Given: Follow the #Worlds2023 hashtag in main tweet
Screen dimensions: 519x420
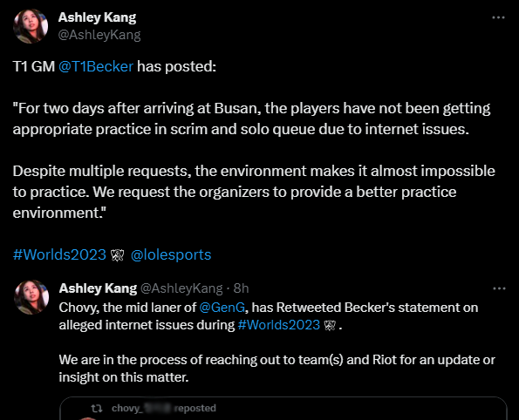Looking at the screenshot, I should click(59, 254).
